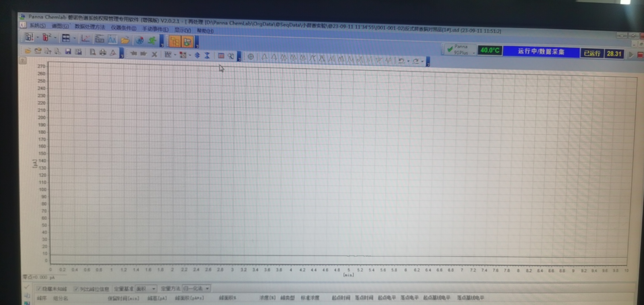This screenshot has height=305, width=644.
Task: Click the save-all double disk icon
Action: point(78,52)
